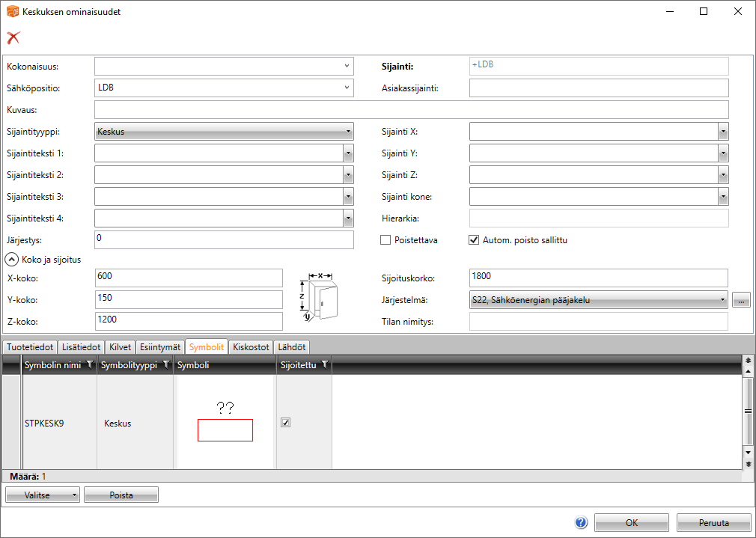756x538 pixels.
Task: Open the Kiskostot tab
Action: 251,347
